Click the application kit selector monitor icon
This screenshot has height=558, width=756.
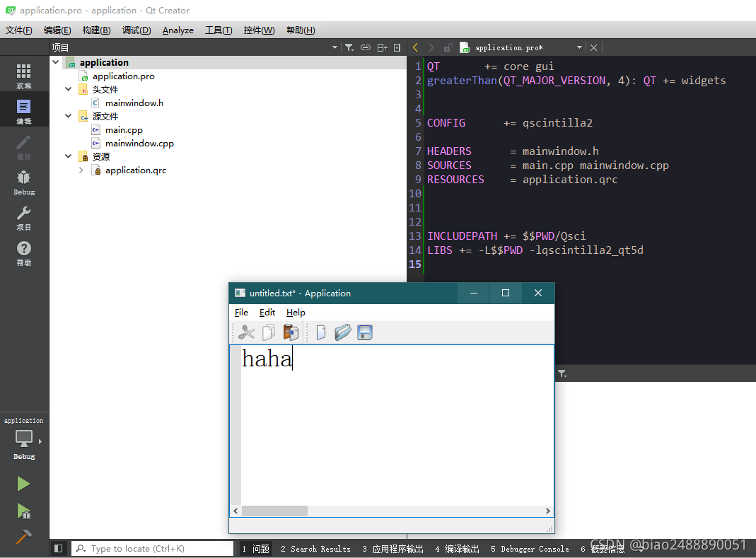tap(23, 439)
